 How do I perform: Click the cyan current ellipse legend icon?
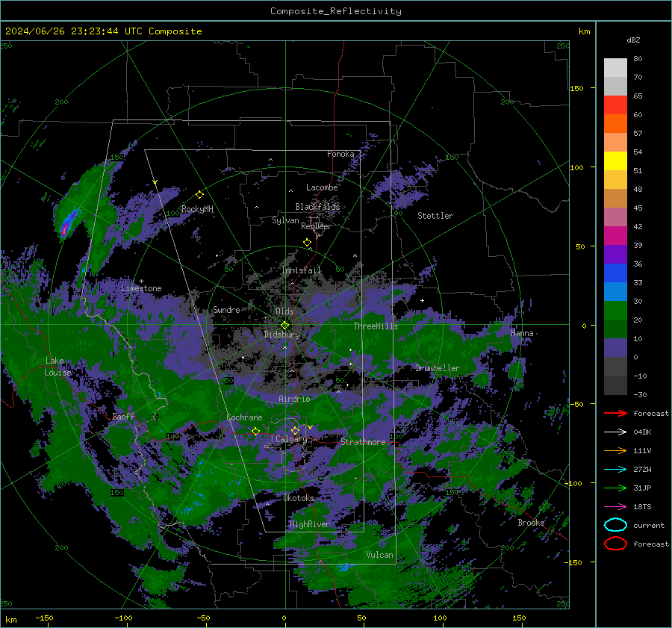point(615,525)
